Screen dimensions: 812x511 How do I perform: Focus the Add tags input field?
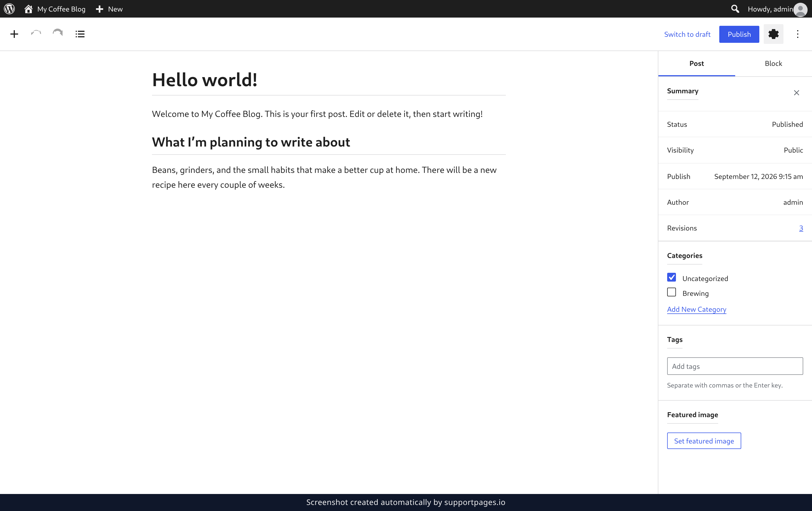tap(735, 366)
